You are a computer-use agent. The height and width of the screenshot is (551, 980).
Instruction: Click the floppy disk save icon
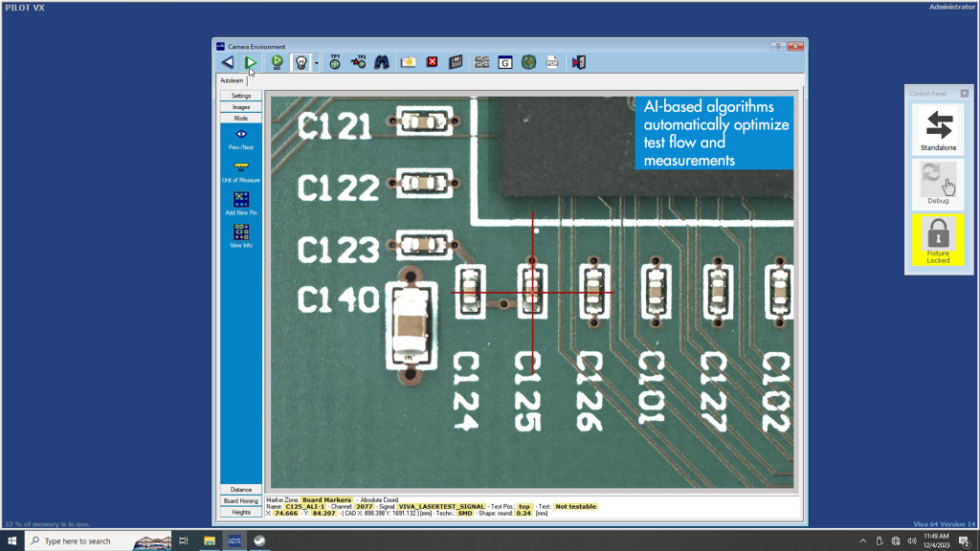[456, 62]
